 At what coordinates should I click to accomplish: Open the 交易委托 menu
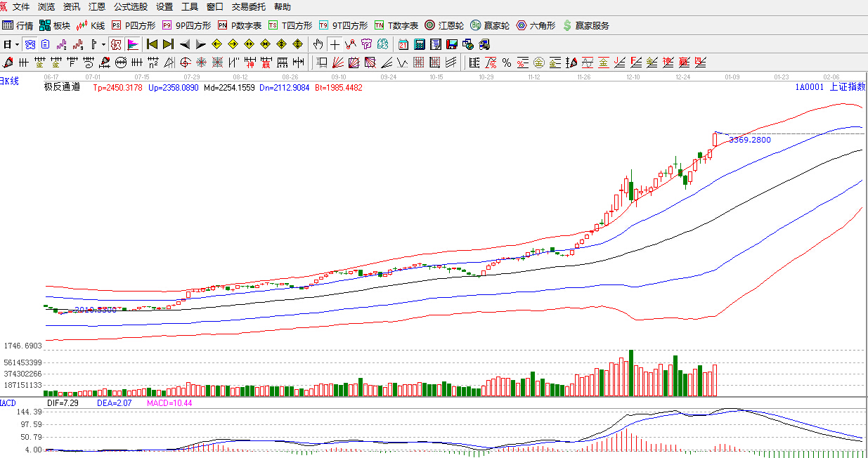(248, 7)
